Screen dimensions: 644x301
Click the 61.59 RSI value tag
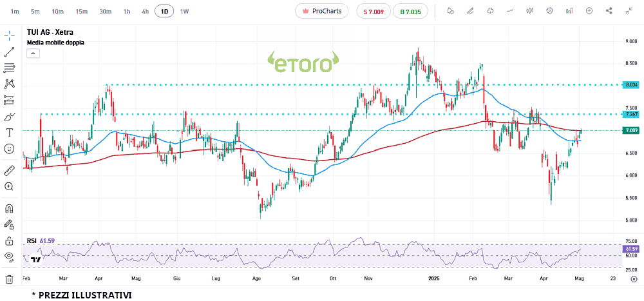(630, 249)
